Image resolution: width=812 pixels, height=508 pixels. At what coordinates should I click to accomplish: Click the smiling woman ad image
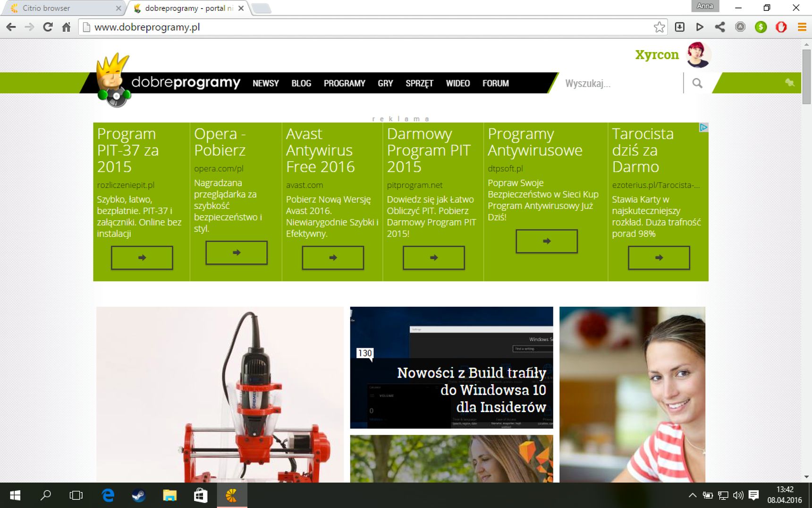(x=632, y=395)
